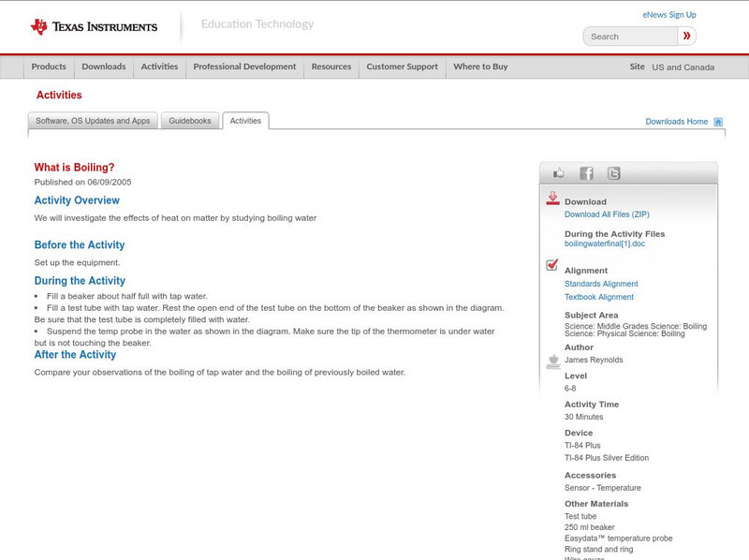Click the thumbs-up recommend icon
This screenshot has width=749, height=560.
(x=560, y=172)
